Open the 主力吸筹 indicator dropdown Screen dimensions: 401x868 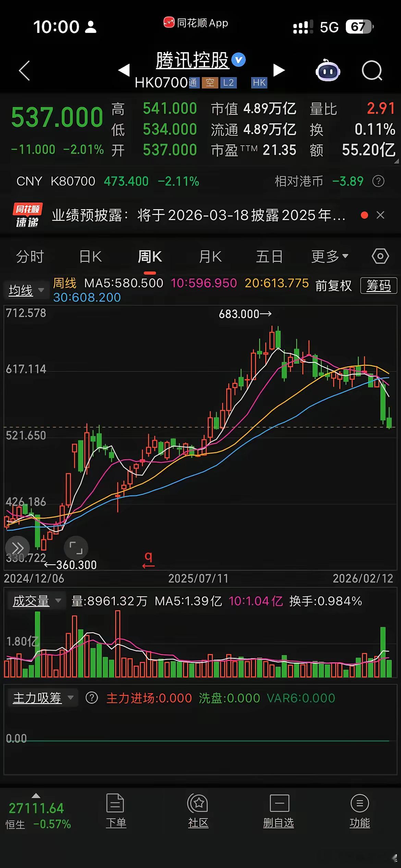[43, 698]
